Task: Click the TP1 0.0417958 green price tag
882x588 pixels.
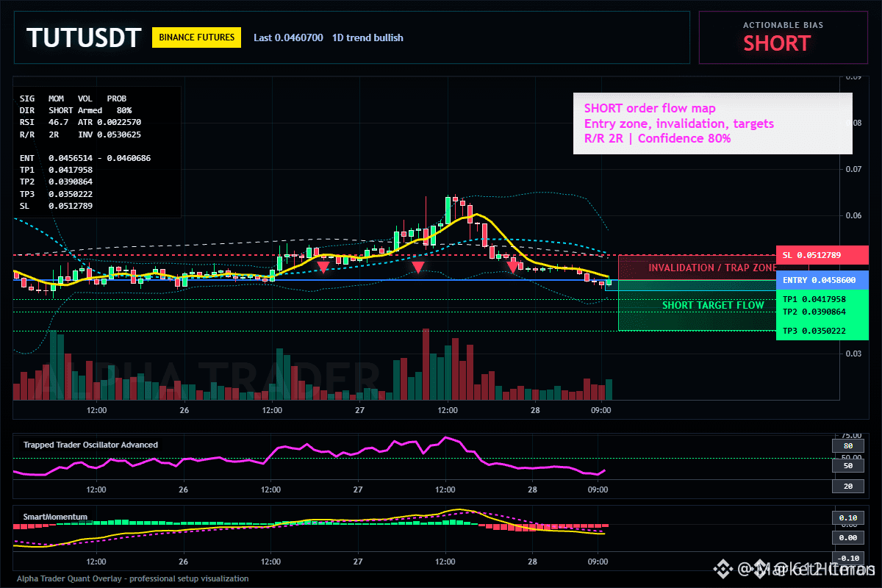Action: (x=814, y=299)
